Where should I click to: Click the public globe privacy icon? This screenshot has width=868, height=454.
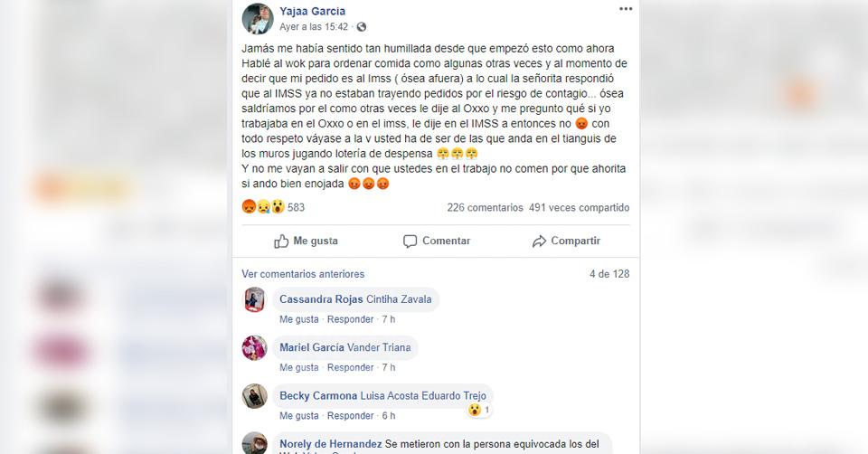point(361,26)
